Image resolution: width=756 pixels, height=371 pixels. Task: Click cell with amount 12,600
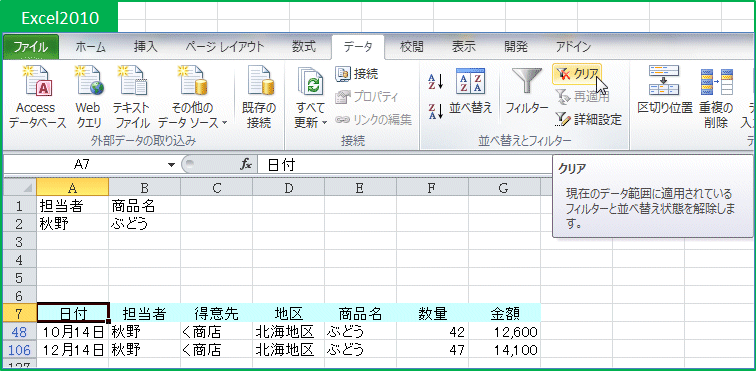click(504, 331)
